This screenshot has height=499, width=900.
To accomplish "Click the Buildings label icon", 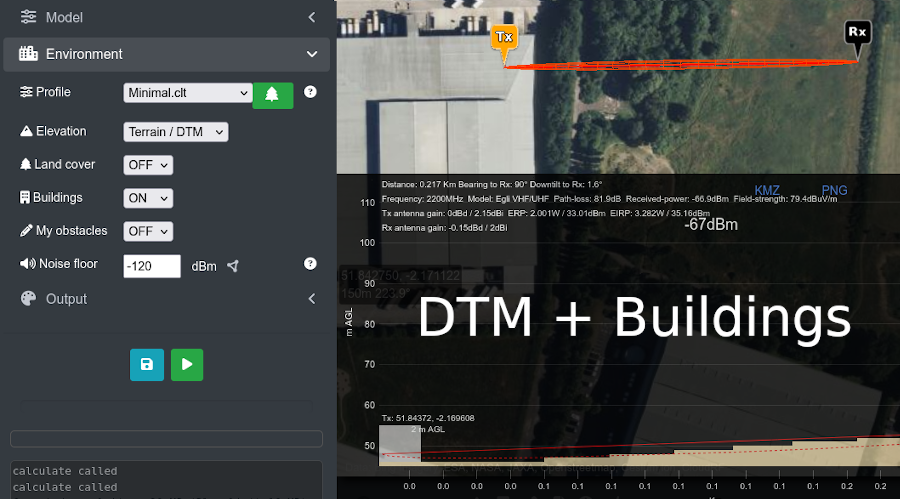I will point(25,198).
